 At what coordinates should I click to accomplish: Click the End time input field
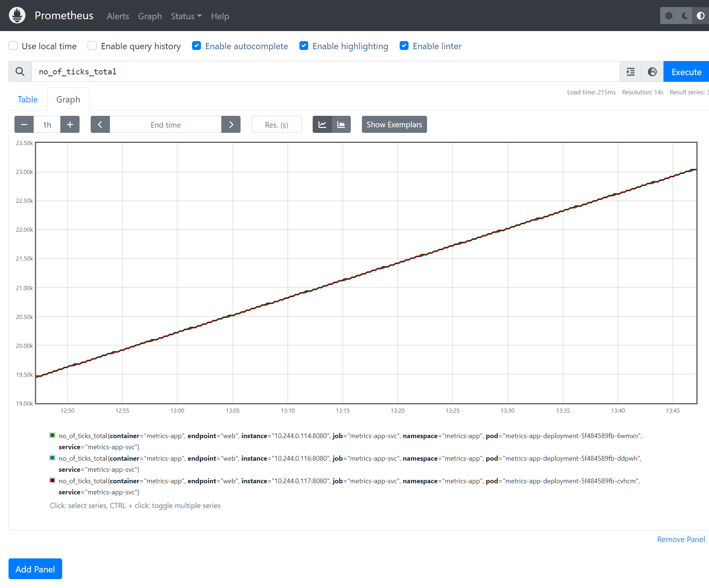pos(165,125)
